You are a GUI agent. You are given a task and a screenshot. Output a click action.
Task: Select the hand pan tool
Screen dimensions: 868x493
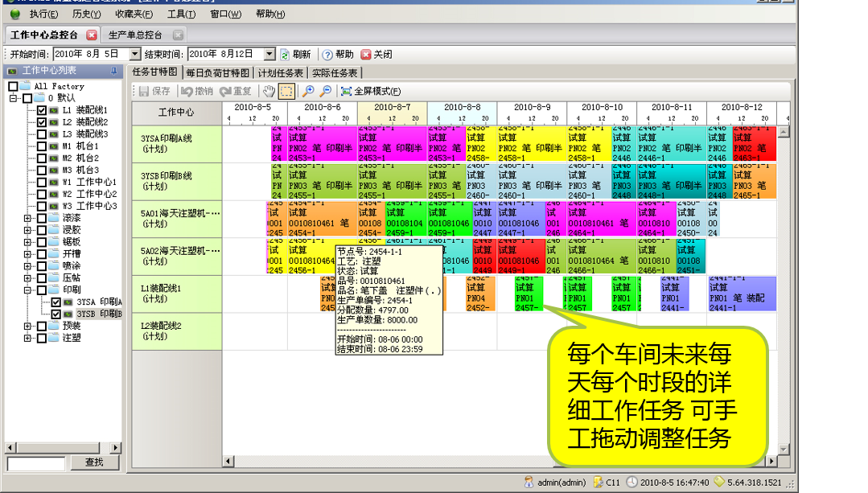tap(269, 92)
